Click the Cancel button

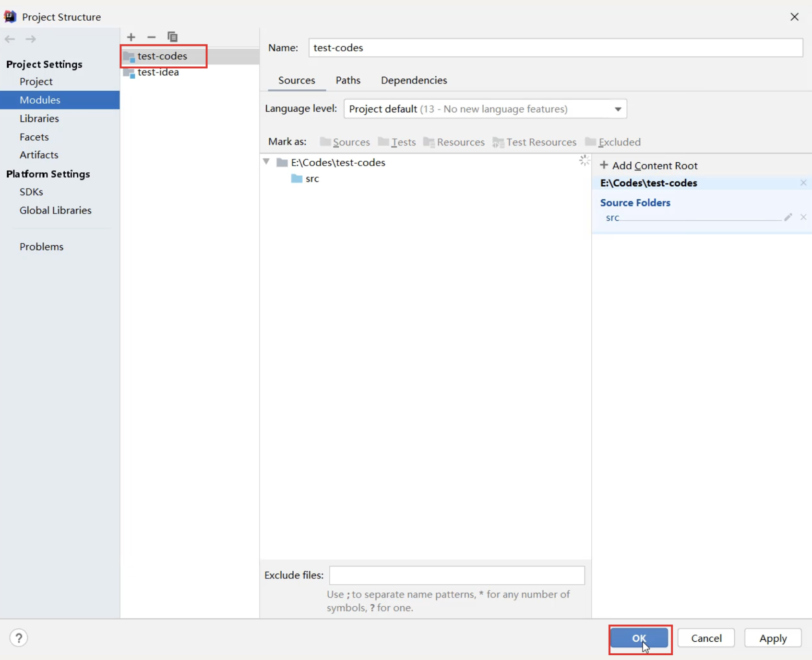(x=706, y=638)
